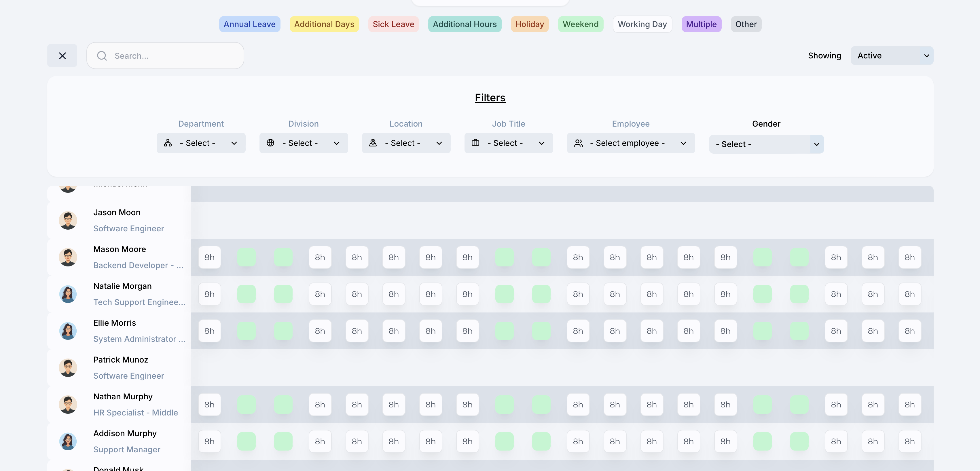
Task: Click Patrick Munoz's Software Engineer title
Action: click(x=129, y=376)
